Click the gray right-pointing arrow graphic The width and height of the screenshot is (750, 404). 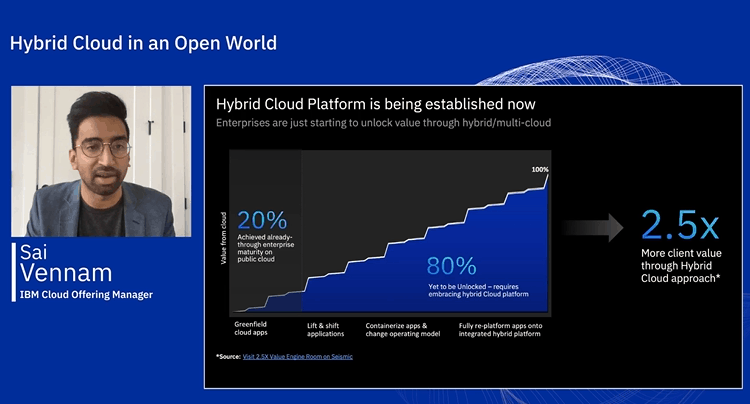592,228
